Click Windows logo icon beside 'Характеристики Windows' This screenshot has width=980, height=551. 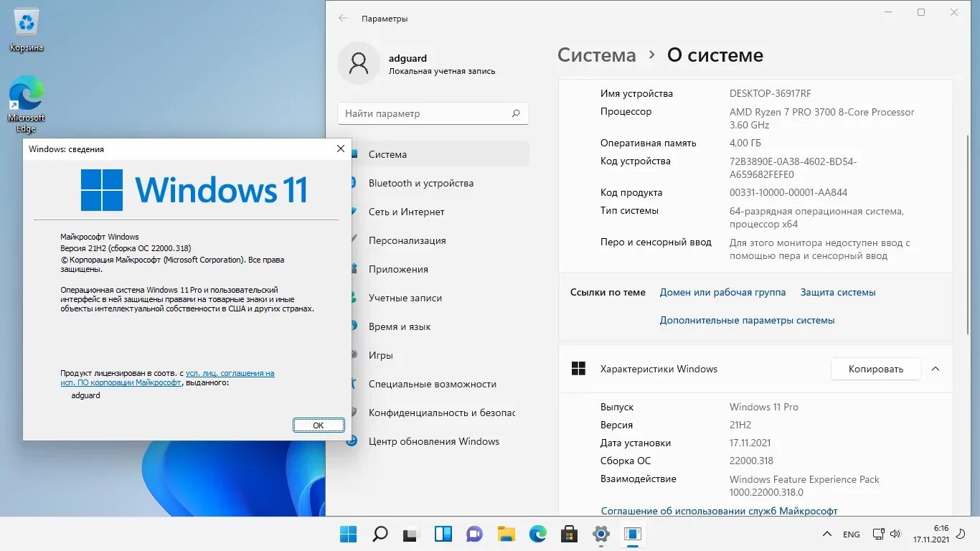point(578,369)
